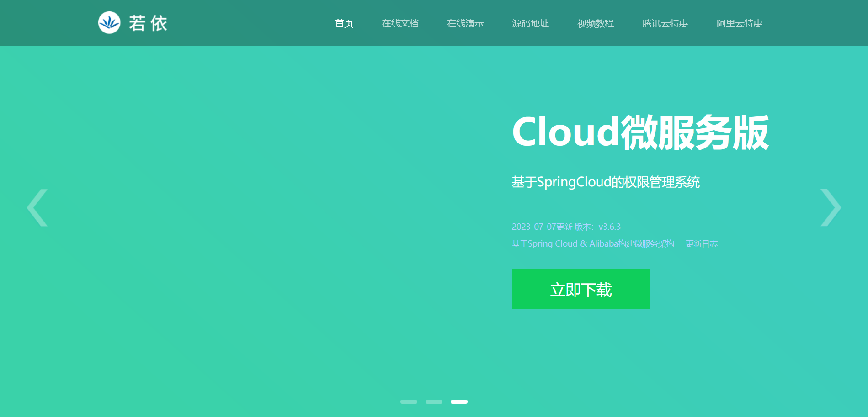The width and height of the screenshot is (868, 417).
Task: Switch to second carousel slide indicator
Action: (x=434, y=402)
